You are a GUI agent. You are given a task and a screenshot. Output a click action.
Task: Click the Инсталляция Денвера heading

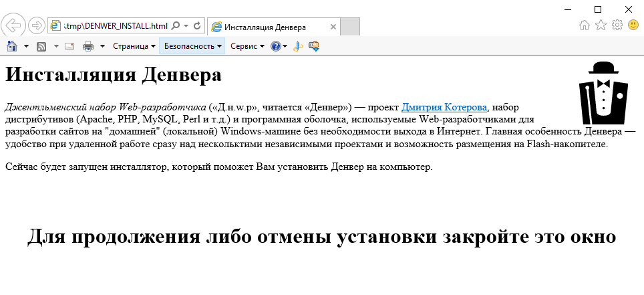click(114, 75)
